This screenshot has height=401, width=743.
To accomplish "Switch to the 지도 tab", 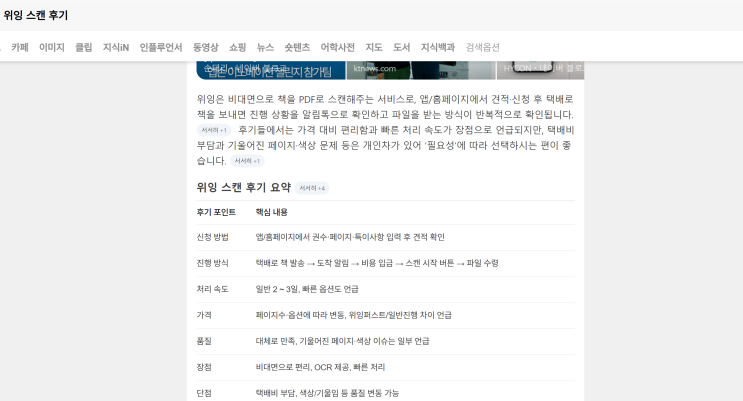I will (x=374, y=47).
